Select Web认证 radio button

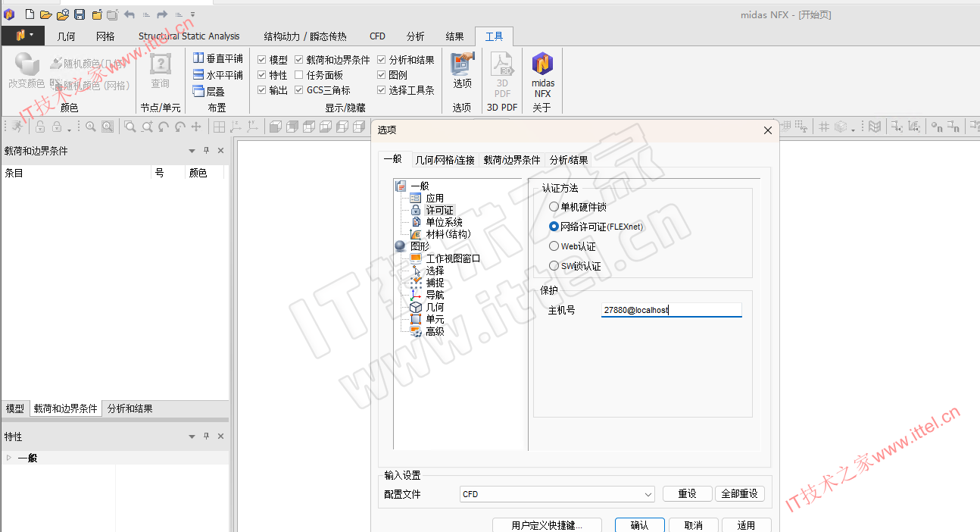pyautogui.click(x=554, y=246)
